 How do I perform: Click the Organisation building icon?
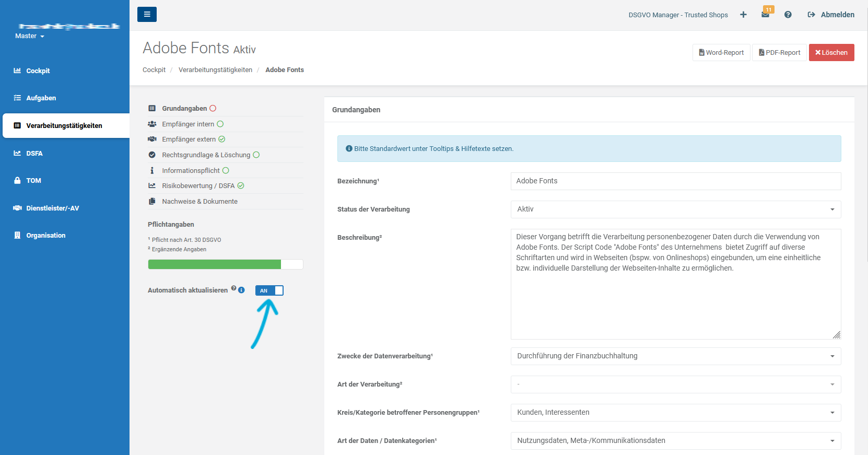tap(17, 235)
